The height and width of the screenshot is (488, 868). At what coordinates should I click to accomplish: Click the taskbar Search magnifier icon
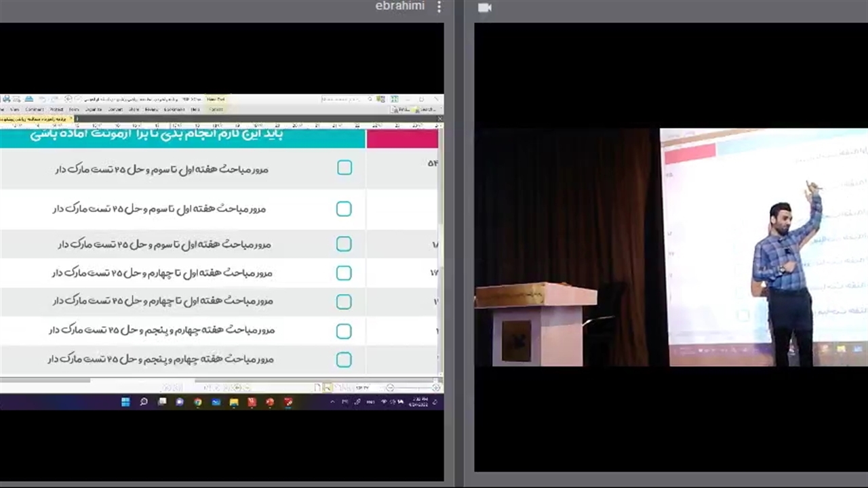coord(144,402)
